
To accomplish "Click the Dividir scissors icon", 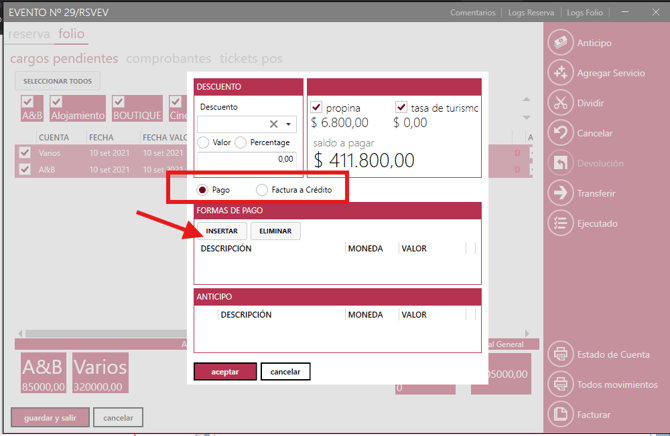I will point(560,103).
